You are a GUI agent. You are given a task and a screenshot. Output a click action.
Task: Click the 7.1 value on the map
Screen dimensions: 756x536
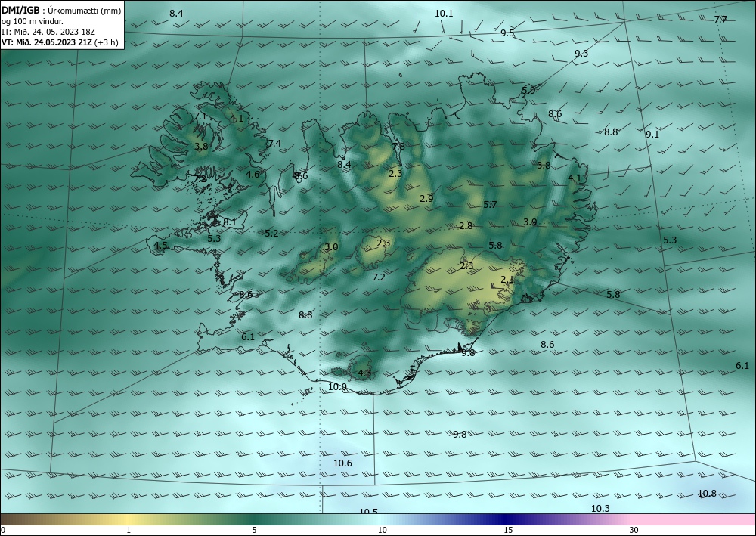click(x=200, y=116)
